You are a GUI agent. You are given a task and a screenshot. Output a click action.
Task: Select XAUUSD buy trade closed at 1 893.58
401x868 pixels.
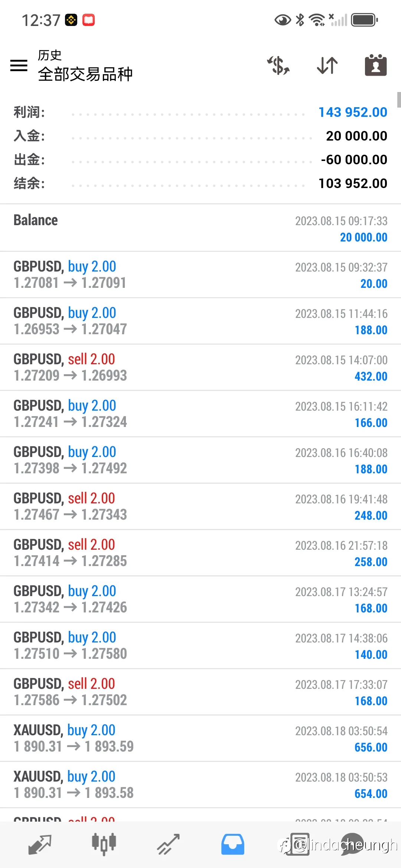[x=200, y=785]
